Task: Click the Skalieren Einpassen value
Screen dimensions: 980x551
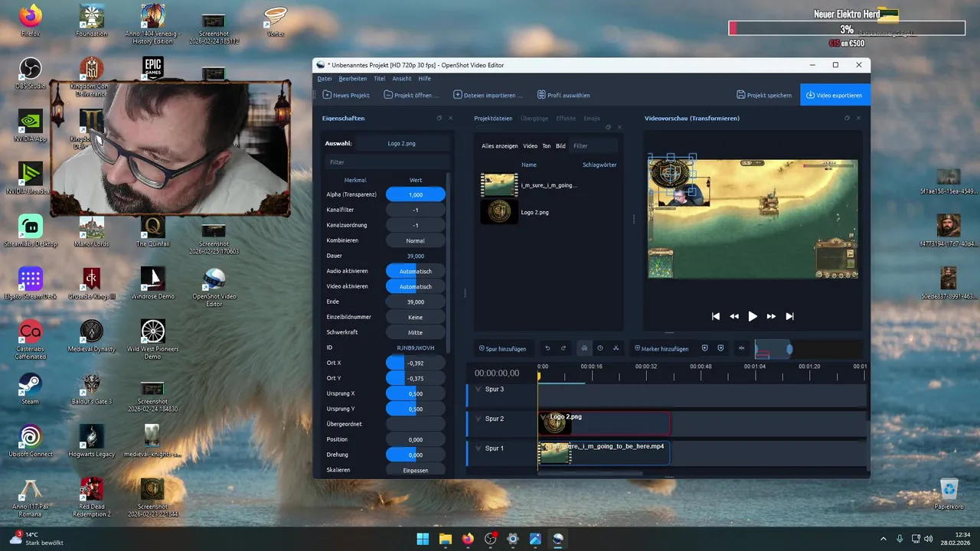Action: 416,470
